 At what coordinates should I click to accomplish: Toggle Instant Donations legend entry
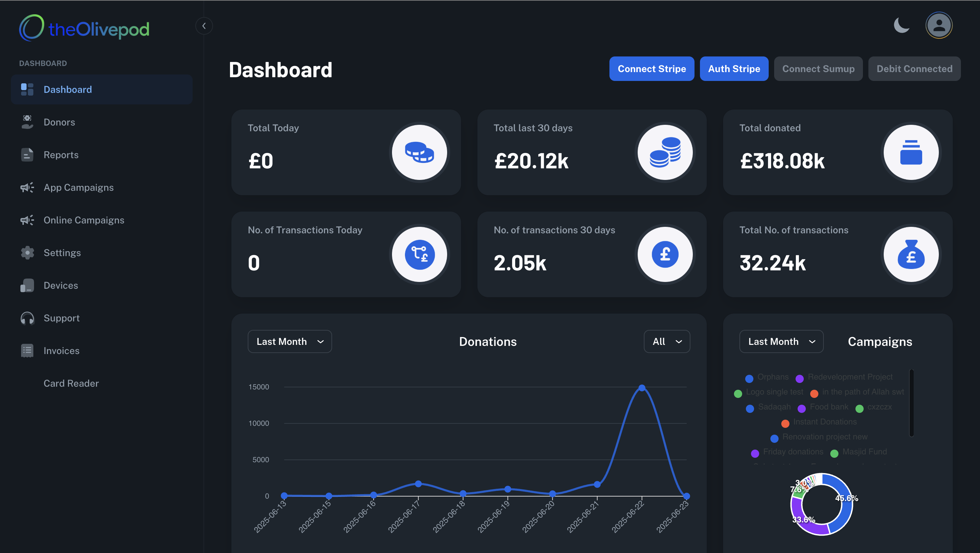pyautogui.click(x=819, y=422)
